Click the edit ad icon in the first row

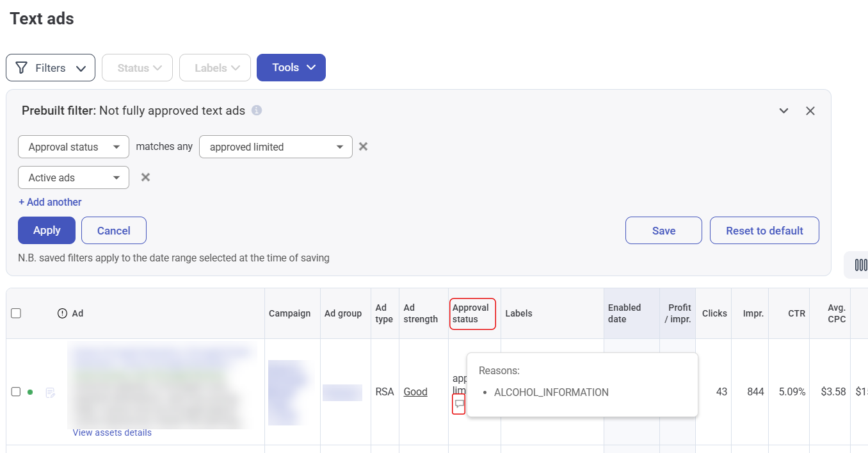click(51, 392)
